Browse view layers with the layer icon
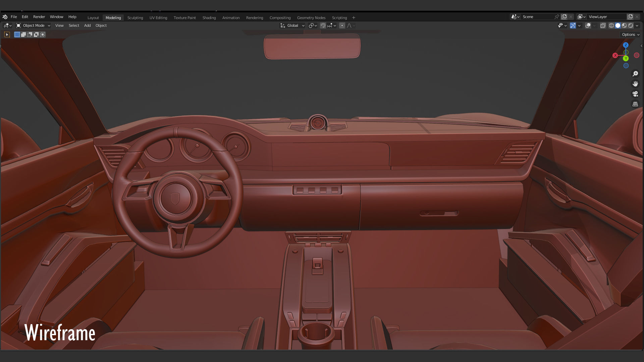Viewport: 644px width, 362px height. [x=582, y=17]
